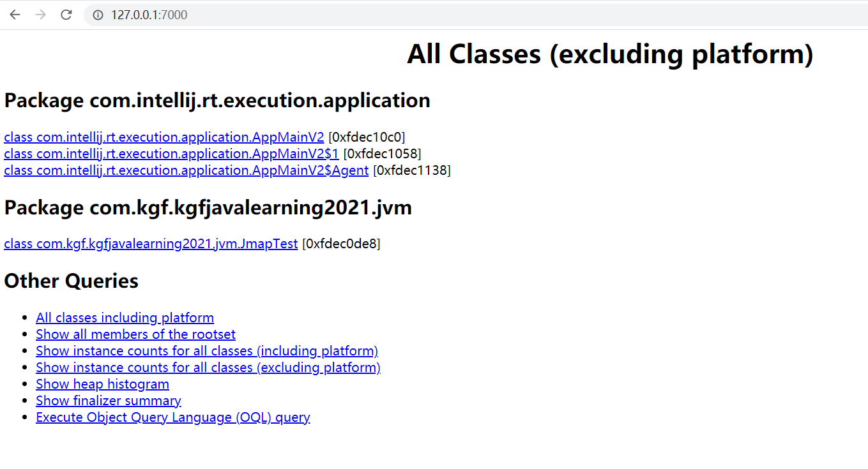This screenshot has width=868, height=469.
Task: Reload the heap dump page
Action: tap(66, 14)
